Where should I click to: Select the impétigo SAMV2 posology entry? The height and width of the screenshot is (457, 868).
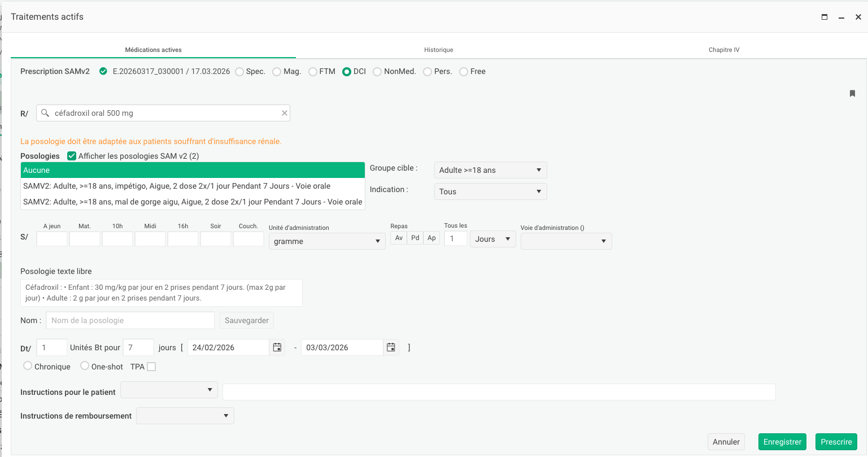click(177, 186)
